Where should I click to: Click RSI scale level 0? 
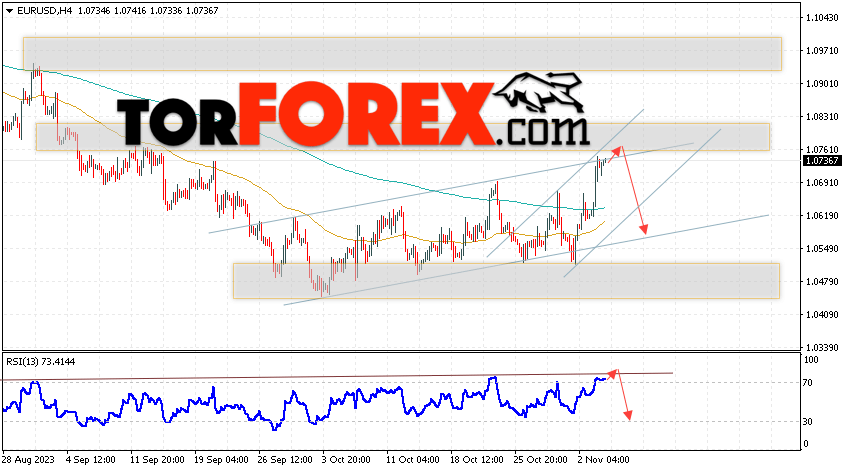(806, 443)
